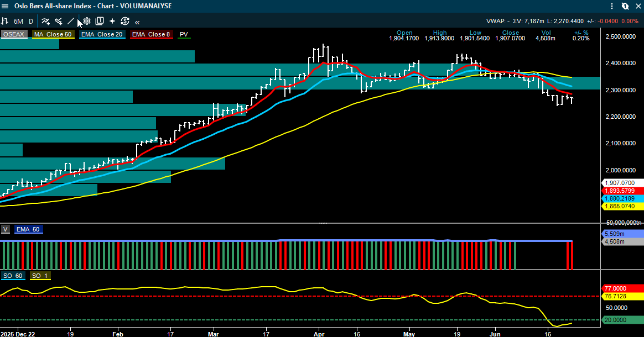This screenshot has width=644, height=337.
Task: Close the chart window
Action: click(637, 6)
